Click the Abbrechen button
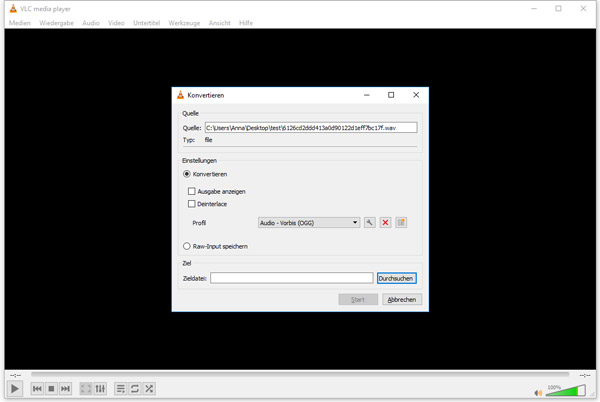The image size is (600, 402). click(x=402, y=299)
